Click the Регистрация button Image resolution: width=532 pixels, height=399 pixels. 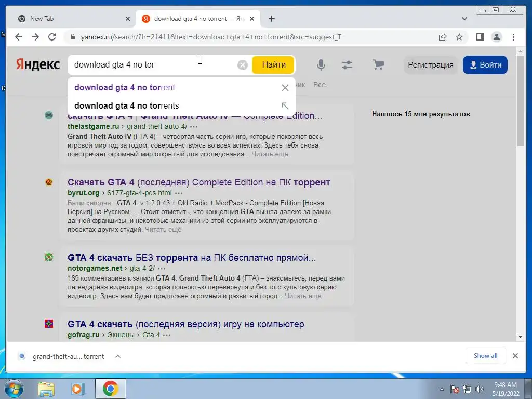tap(431, 65)
